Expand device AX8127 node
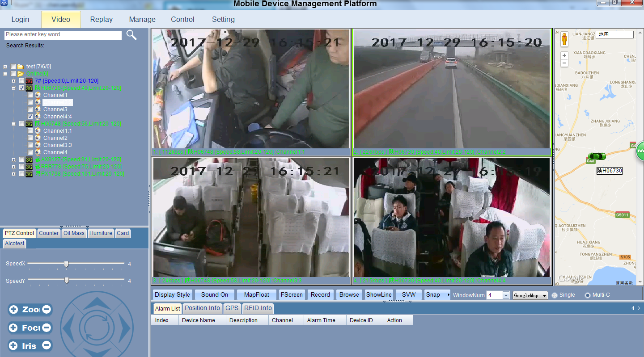644x357 pixels. pos(14,160)
